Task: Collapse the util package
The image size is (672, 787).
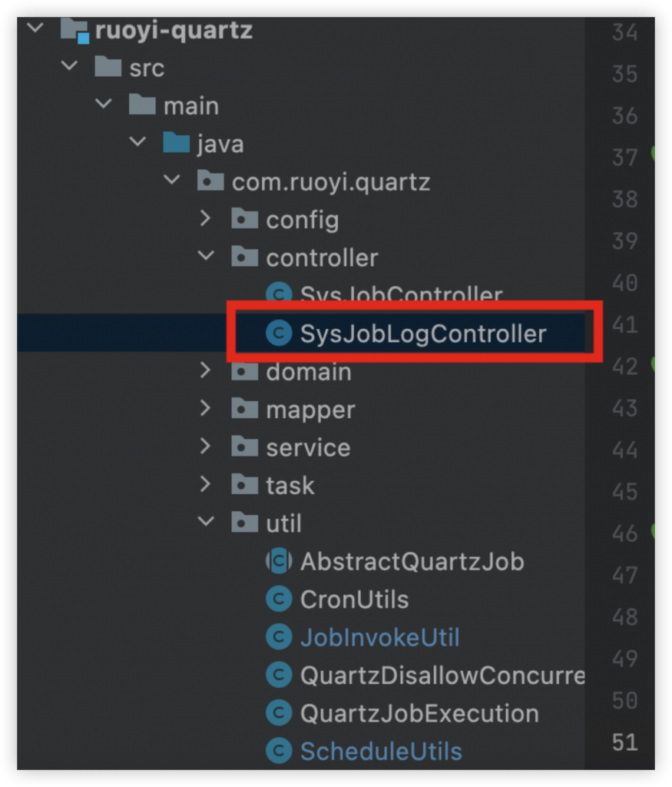Action: pyautogui.click(x=204, y=523)
